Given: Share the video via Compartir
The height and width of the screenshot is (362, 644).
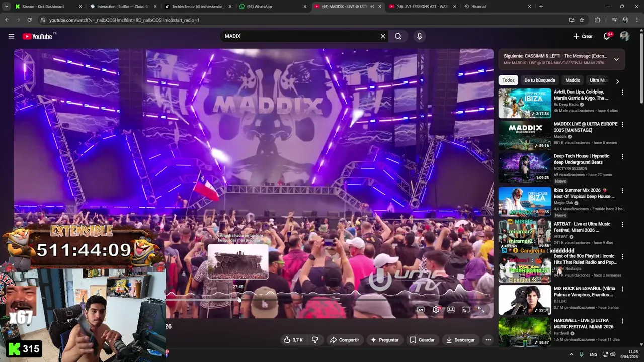Looking at the screenshot, I should pyautogui.click(x=345, y=340).
